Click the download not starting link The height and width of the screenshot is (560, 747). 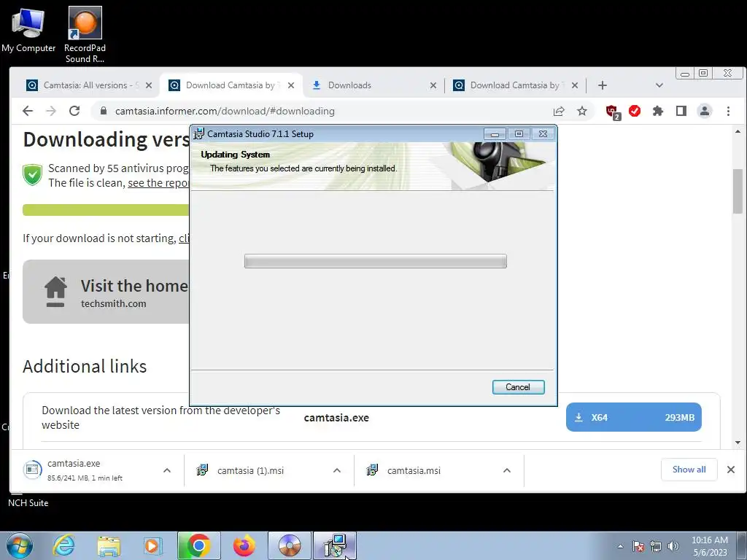pos(184,238)
